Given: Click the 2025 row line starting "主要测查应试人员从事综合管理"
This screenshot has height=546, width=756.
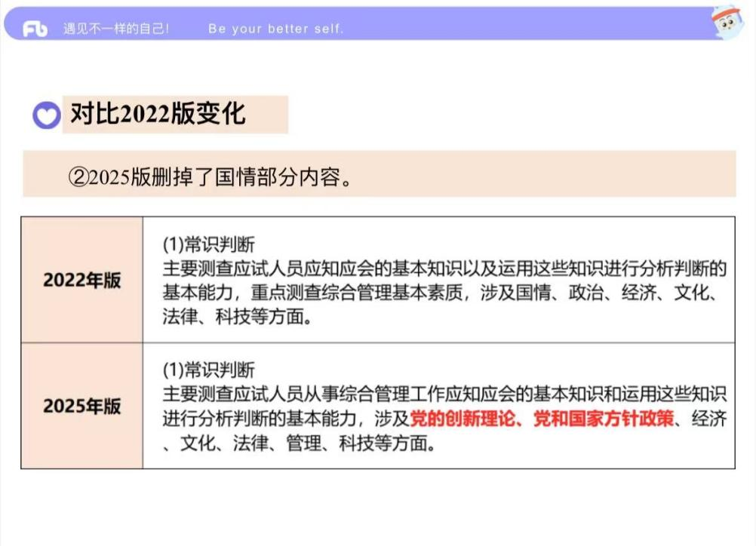Looking at the screenshot, I should pyautogui.click(x=444, y=394).
